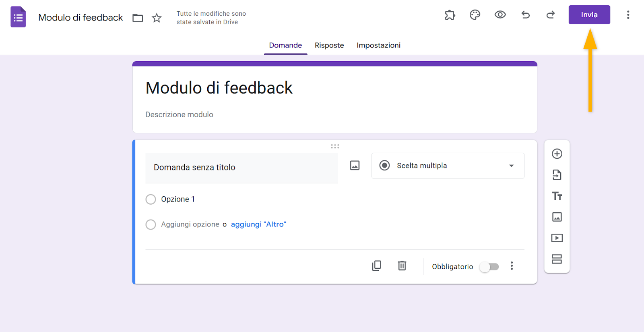Click the Invia button
The image size is (644, 332).
pos(589,15)
